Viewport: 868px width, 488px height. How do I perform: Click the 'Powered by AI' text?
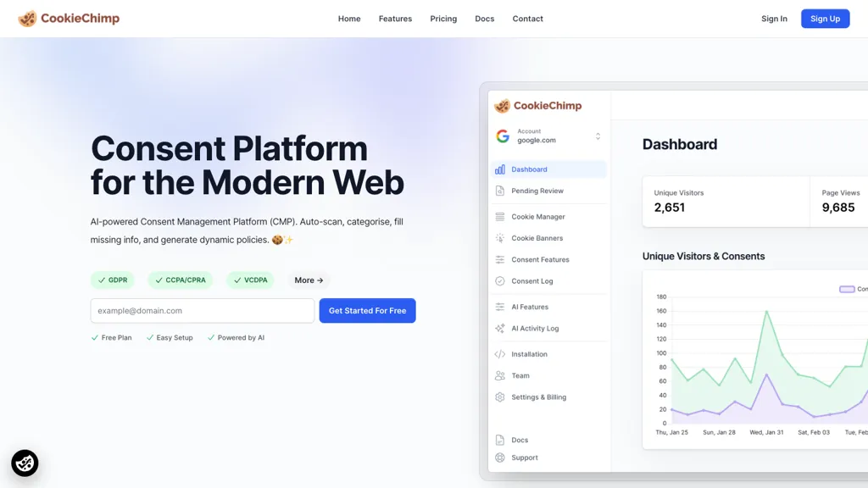point(241,337)
